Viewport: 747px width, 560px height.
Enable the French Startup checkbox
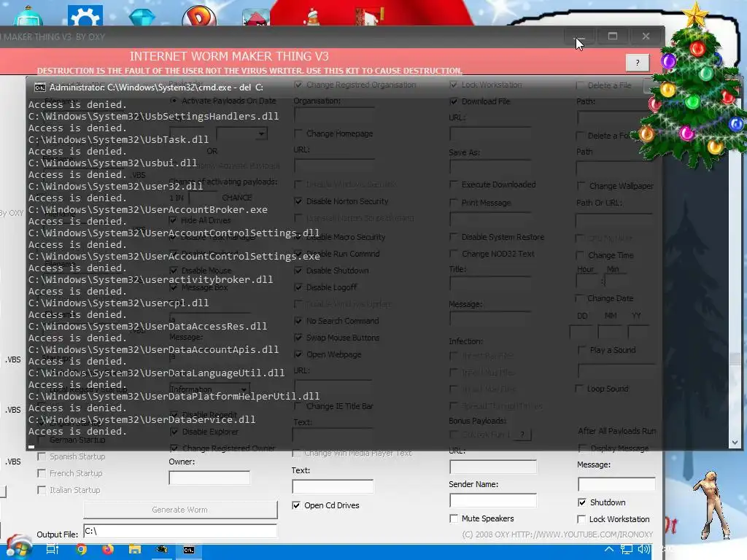42,473
